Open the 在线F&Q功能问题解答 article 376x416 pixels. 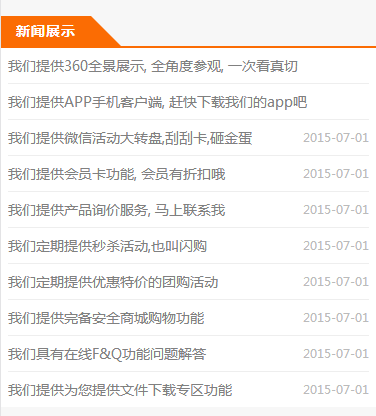point(107,354)
